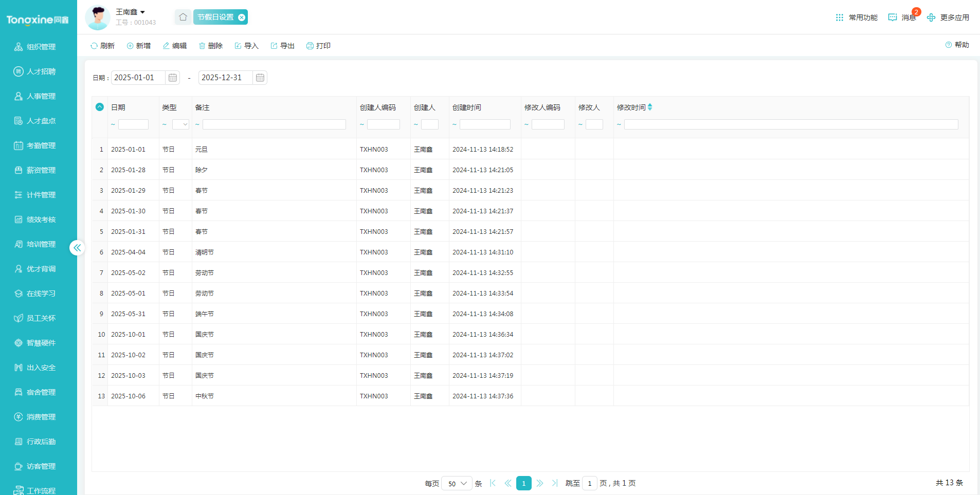Collapse the left sidebar with arrows icon
This screenshot has width=980, height=495.
(77, 248)
